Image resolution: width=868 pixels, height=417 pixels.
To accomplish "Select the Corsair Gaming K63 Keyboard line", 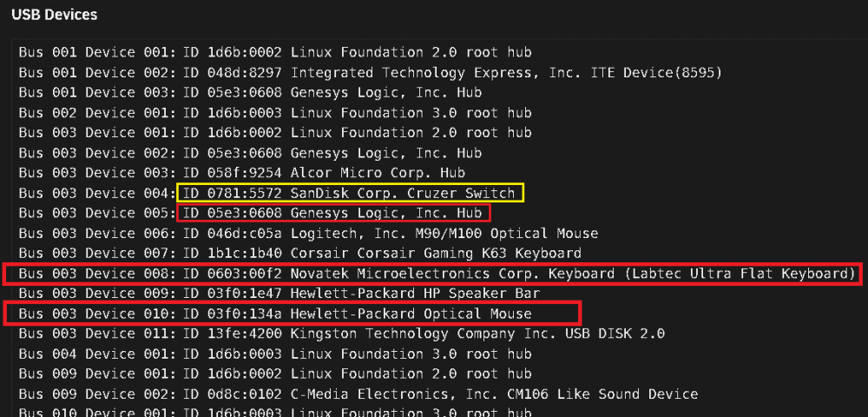I will 300,254.
